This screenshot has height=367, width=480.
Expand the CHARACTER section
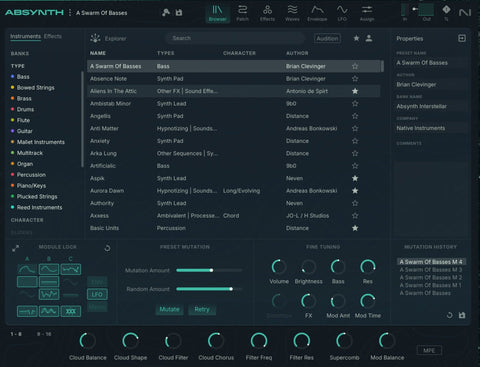[x=27, y=220]
